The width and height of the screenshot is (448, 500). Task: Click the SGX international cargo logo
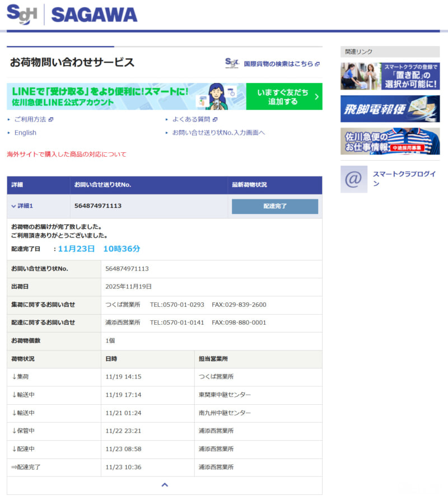(x=232, y=63)
